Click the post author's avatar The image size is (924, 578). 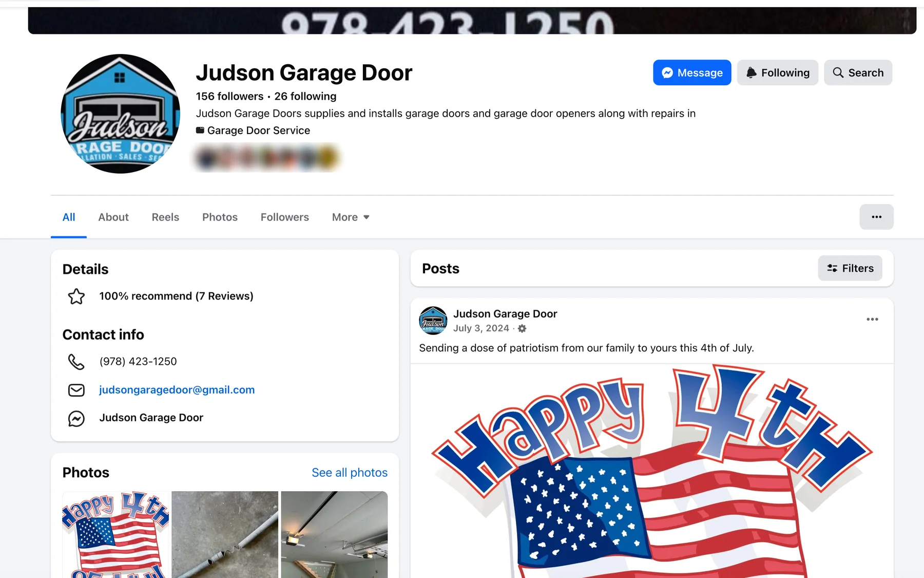point(433,321)
